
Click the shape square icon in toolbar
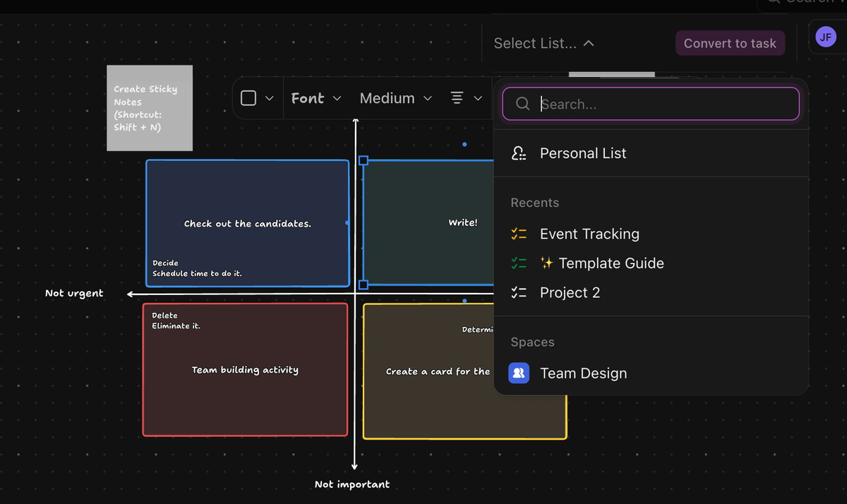[x=248, y=98]
